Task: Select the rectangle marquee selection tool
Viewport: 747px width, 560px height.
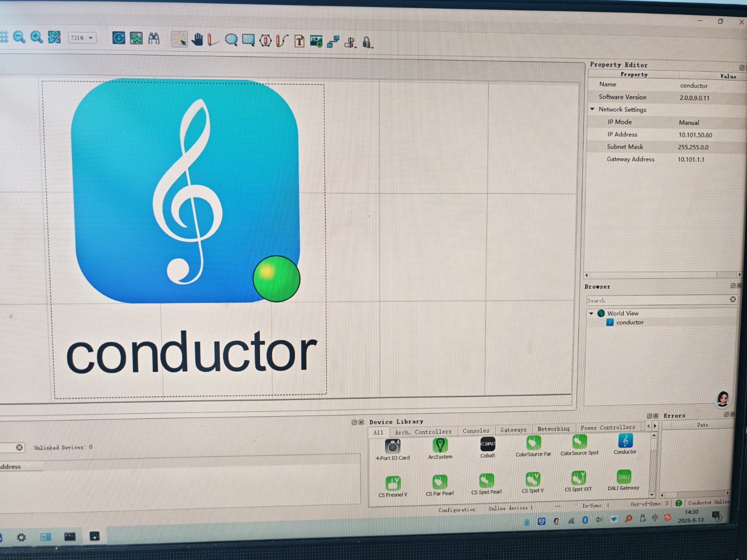Action: tap(248, 40)
